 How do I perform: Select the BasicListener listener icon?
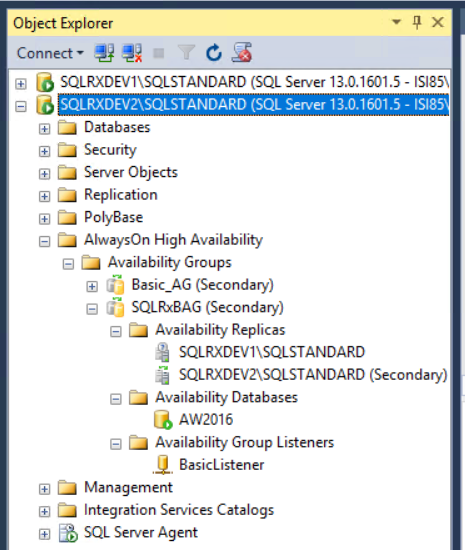(163, 465)
